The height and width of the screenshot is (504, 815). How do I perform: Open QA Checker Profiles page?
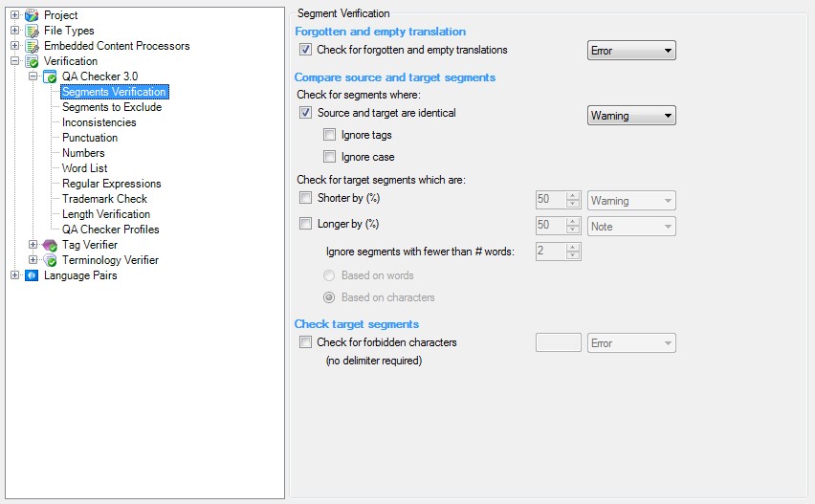(111, 230)
